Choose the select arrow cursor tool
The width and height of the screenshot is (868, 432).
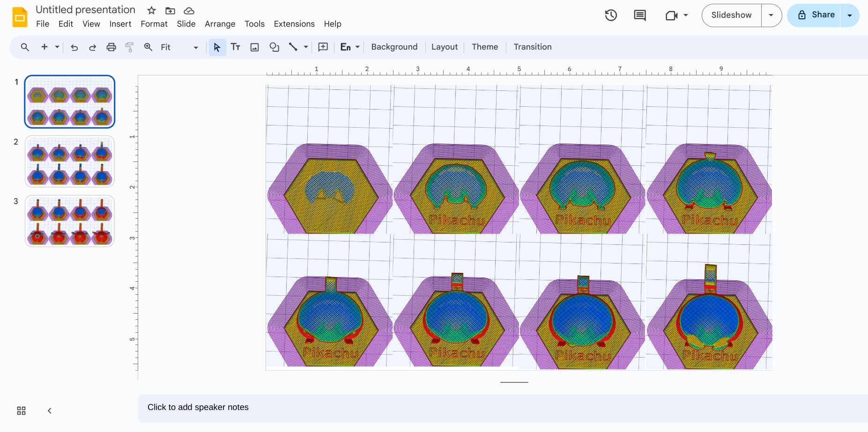pyautogui.click(x=217, y=47)
